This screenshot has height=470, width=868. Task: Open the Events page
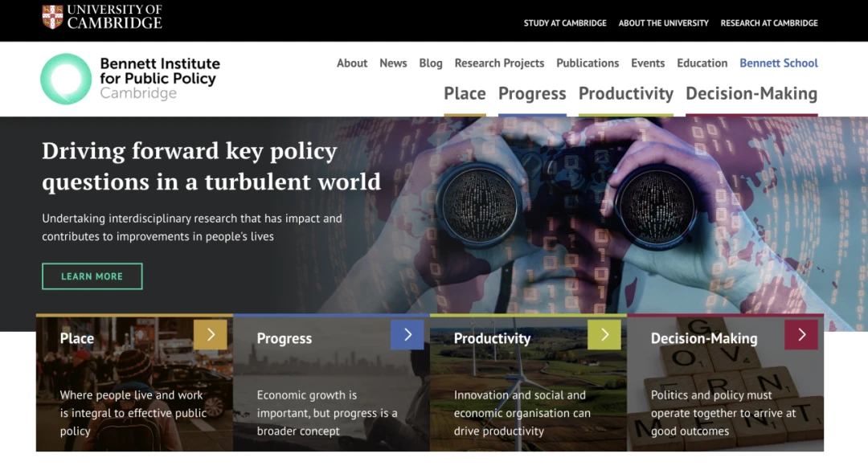[x=648, y=63]
